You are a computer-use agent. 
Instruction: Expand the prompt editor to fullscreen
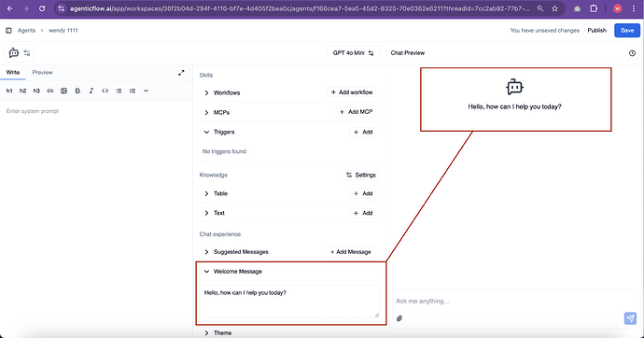[181, 73]
